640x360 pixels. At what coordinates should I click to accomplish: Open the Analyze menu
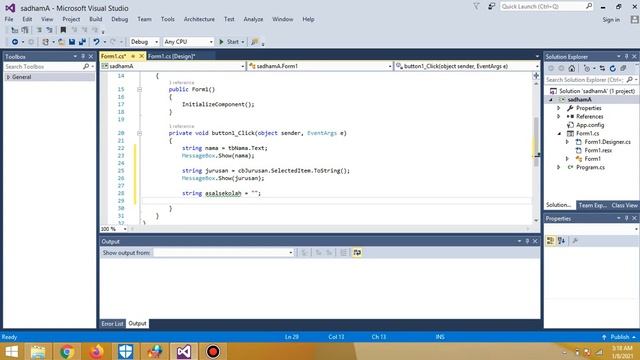[x=253, y=19]
